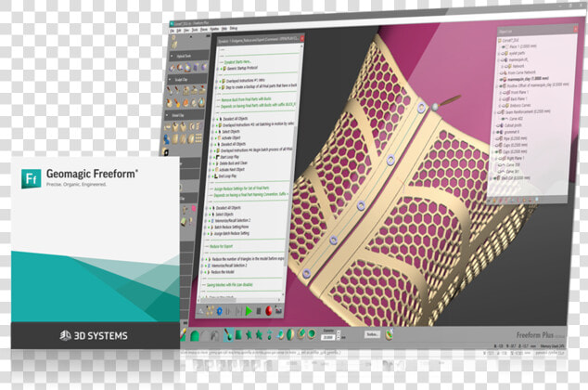
Task: Toggle visibility eye for Cutout posts
Action: (500, 125)
